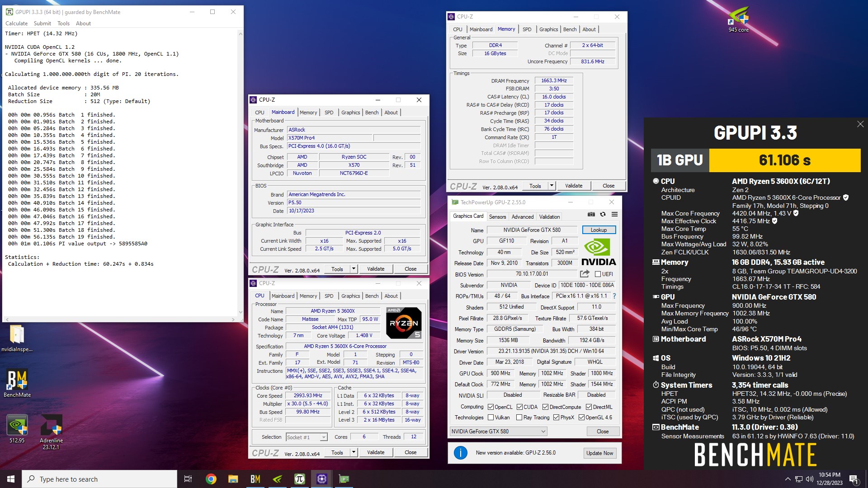This screenshot has height=488, width=868.
Task: Click the Bus Interface question mark help
Action: click(614, 296)
